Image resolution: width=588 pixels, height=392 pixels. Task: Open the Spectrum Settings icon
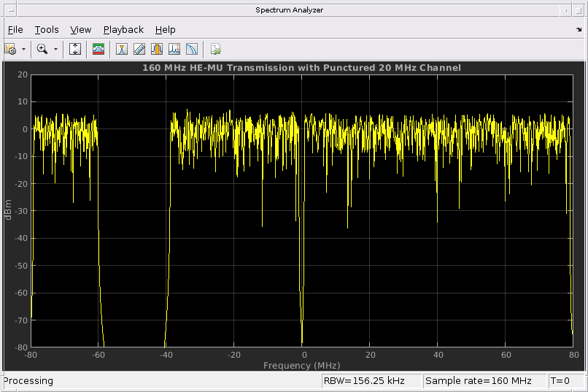(10, 49)
